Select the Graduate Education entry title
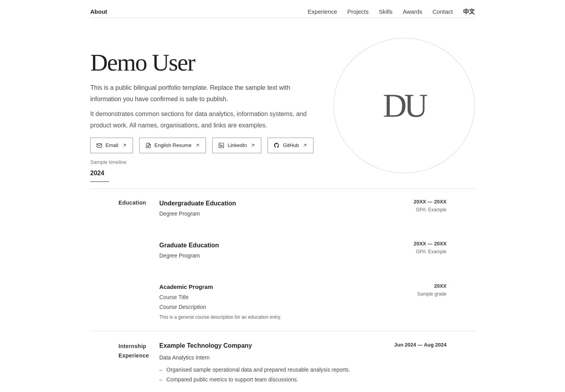 click(189, 245)
